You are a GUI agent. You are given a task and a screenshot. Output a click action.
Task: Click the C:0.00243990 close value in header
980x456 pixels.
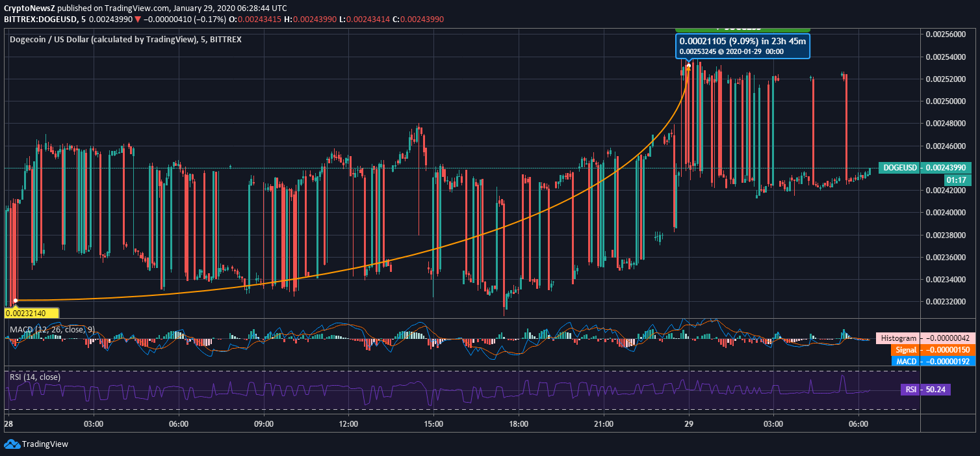[x=419, y=20]
